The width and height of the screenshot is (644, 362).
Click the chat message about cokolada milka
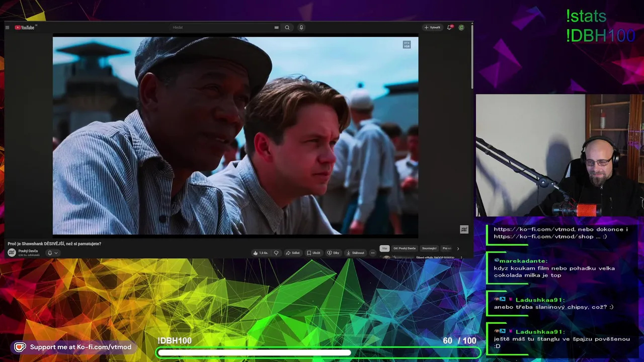(x=554, y=271)
